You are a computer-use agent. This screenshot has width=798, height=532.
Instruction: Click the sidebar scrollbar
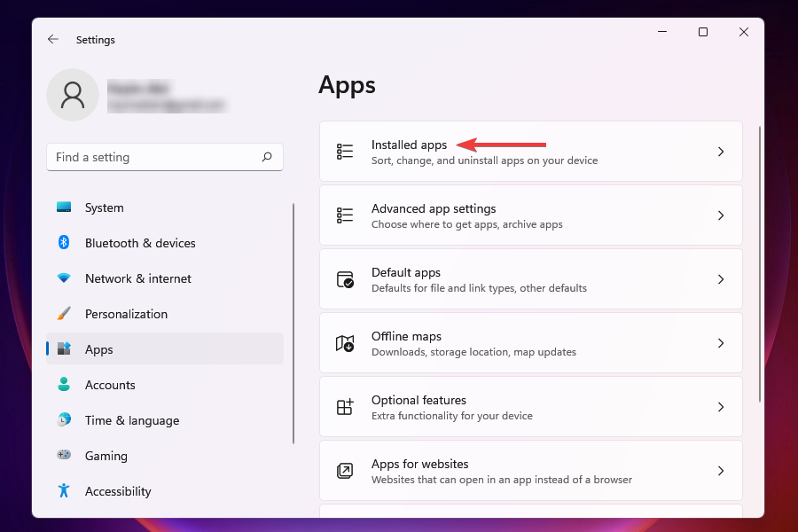pyautogui.click(x=293, y=324)
